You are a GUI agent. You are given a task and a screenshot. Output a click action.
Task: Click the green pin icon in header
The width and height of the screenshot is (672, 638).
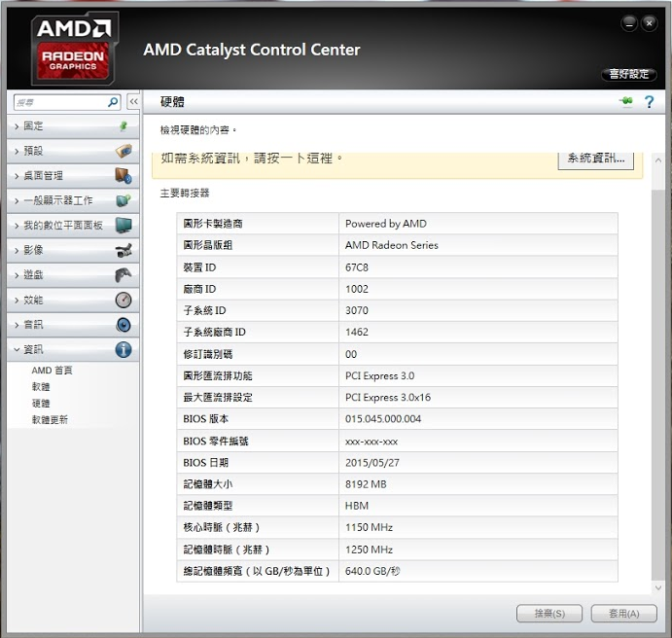626,101
